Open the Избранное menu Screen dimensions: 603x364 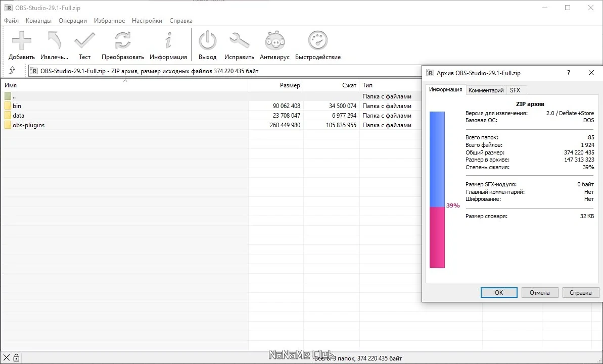pyautogui.click(x=109, y=21)
